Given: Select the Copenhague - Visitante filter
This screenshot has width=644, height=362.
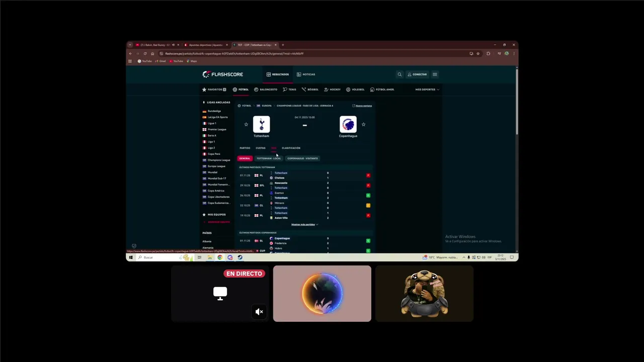Looking at the screenshot, I should pos(302,158).
